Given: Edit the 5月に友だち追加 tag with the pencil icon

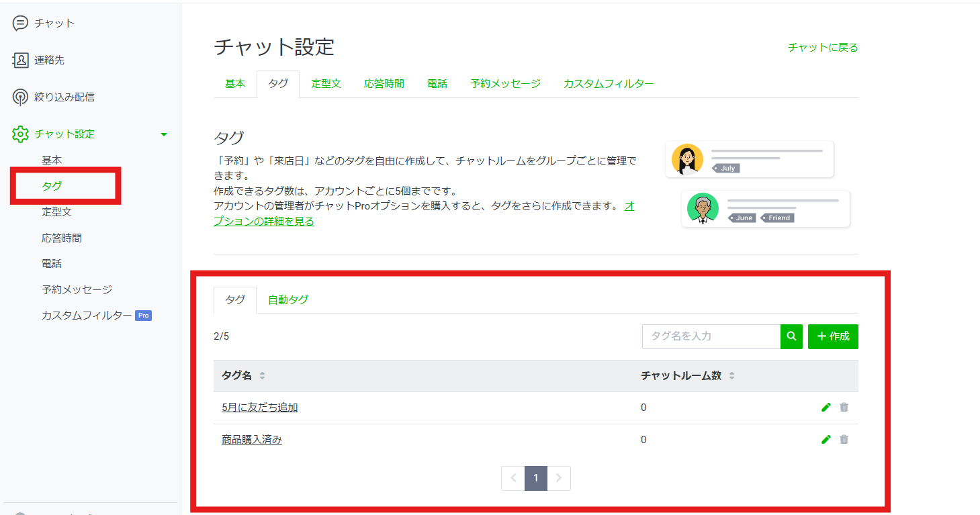Looking at the screenshot, I should coord(826,408).
